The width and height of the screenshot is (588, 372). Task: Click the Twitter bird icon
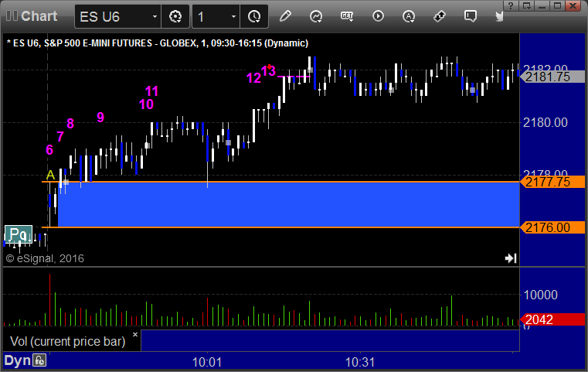[499, 16]
